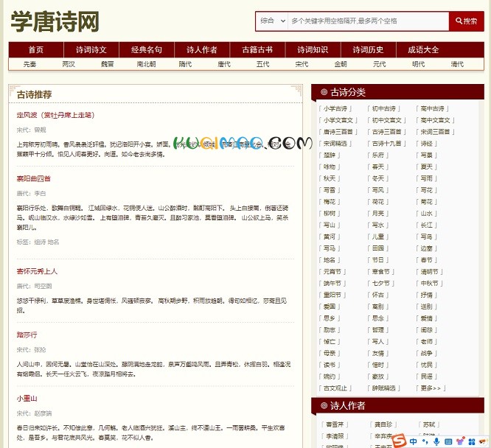Open the 长江 category
491x448 pixels.
426,225
